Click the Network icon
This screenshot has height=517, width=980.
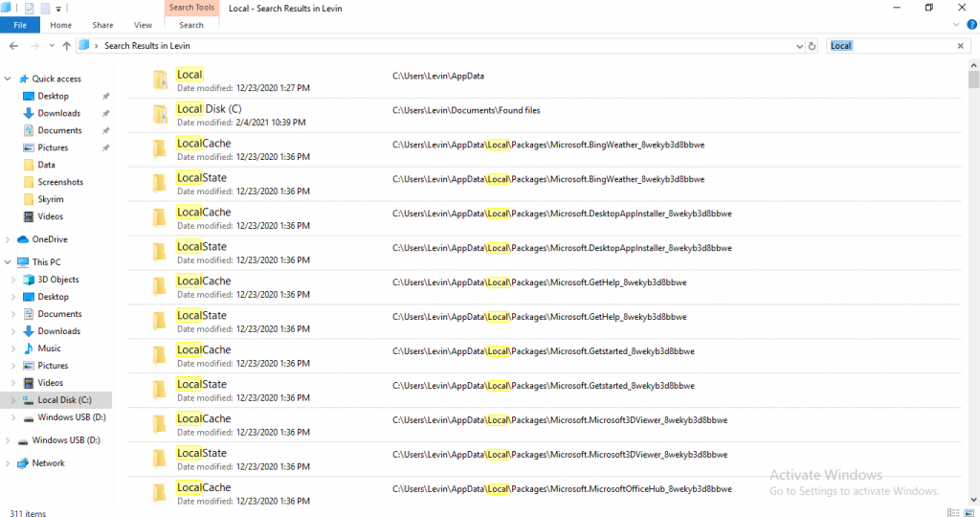(23, 463)
